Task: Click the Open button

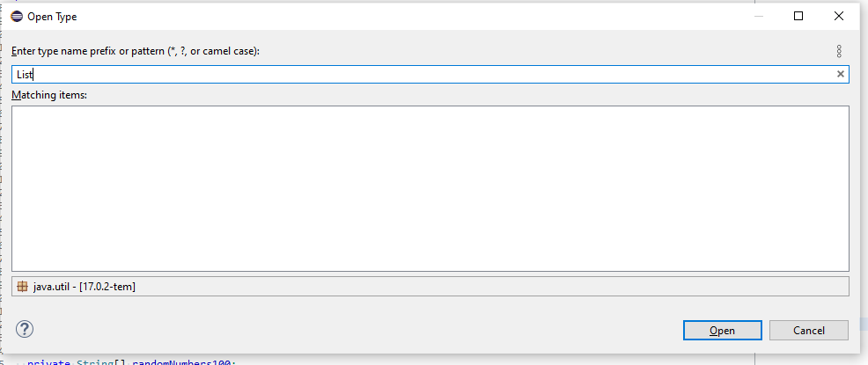Action: click(x=723, y=330)
